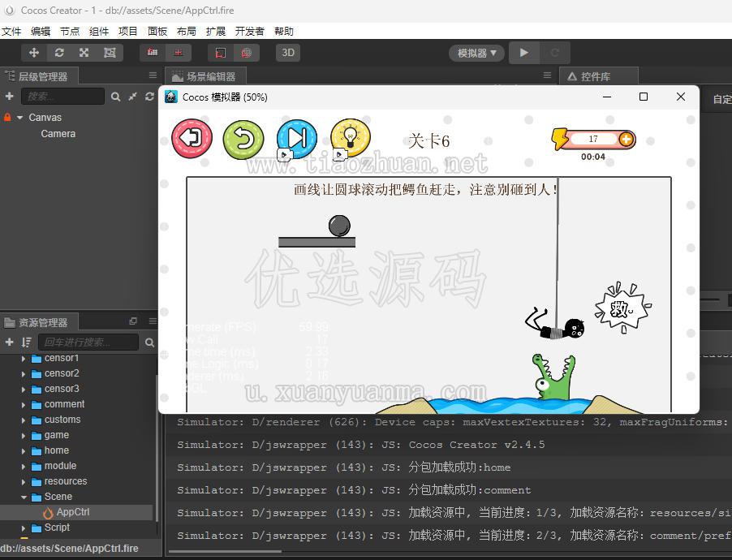
Task: Toggle pivot/center gizmo position mode
Action: click(153, 53)
